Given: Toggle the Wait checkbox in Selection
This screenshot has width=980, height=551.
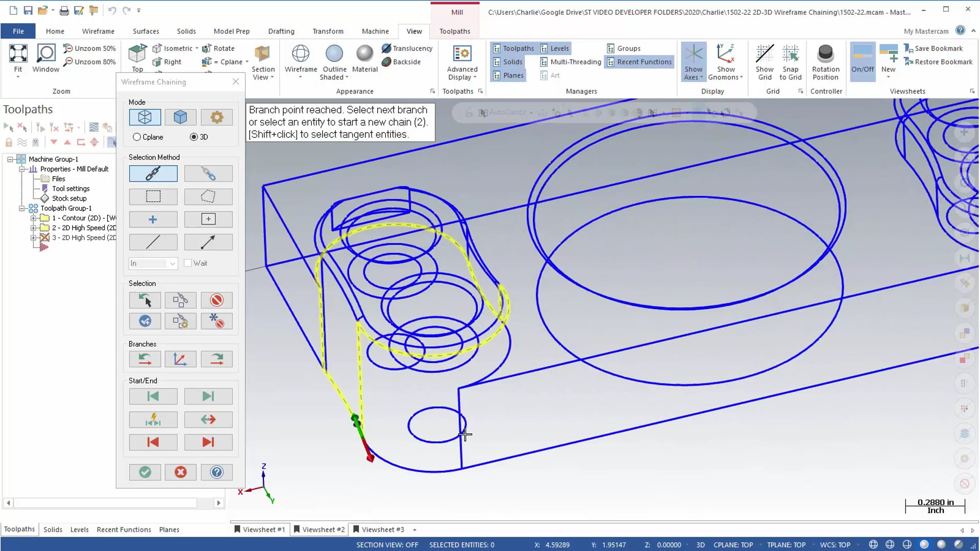Looking at the screenshot, I should click(x=189, y=263).
